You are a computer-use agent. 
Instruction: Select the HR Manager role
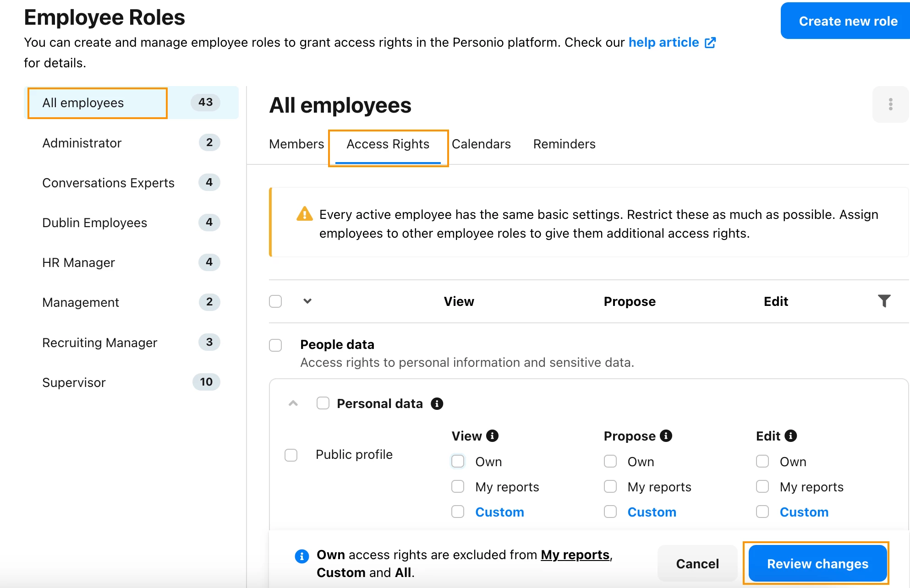tap(132, 262)
